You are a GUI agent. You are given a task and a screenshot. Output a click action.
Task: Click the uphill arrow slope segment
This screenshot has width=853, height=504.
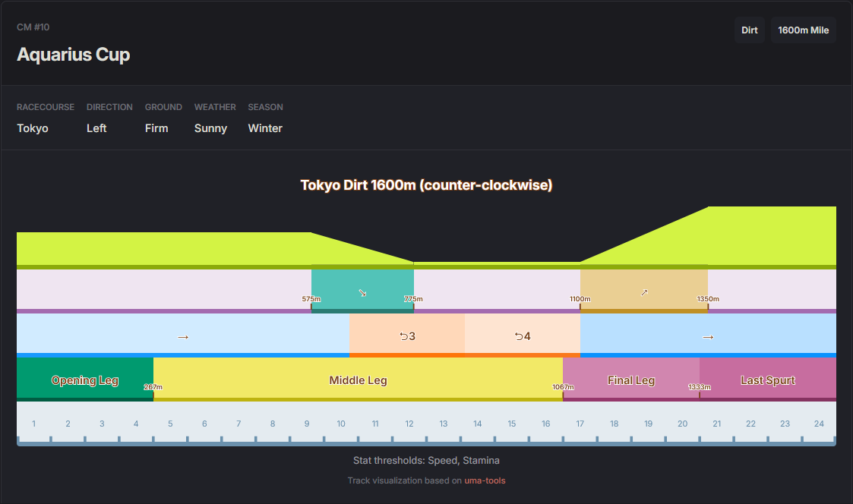pos(643,291)
